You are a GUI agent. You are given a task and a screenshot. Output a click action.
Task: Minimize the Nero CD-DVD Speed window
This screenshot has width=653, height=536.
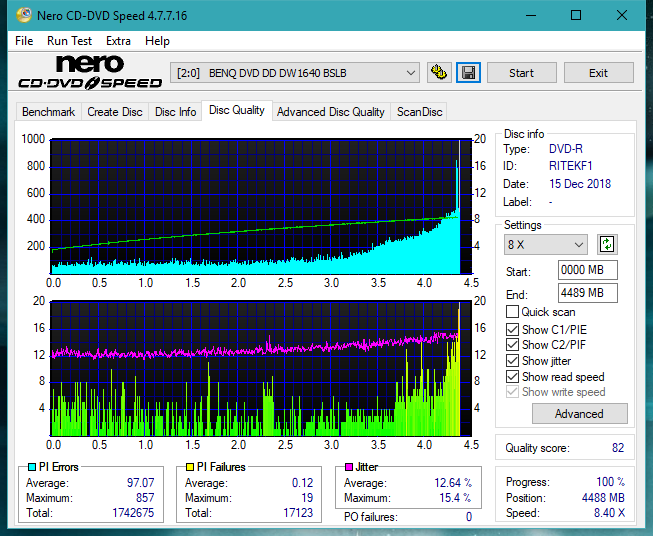(531, 15)
